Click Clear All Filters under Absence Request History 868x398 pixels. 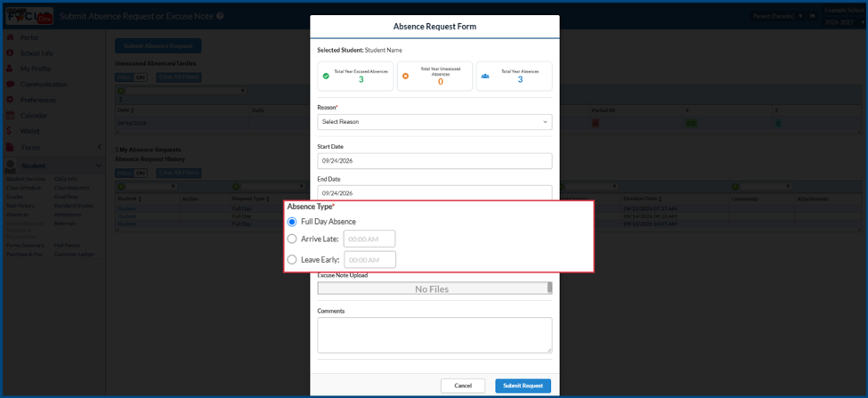178,173
